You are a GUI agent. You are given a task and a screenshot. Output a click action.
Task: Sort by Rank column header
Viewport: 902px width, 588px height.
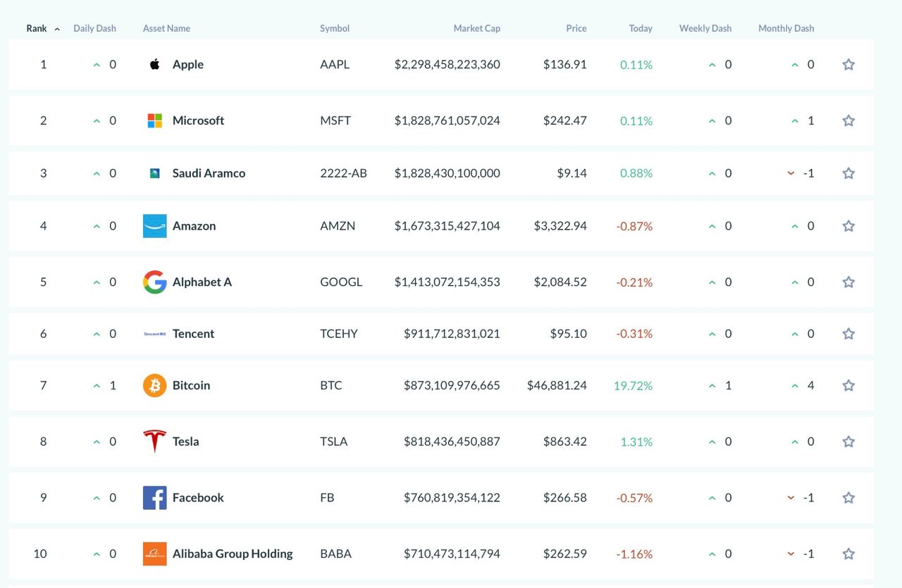(37, 28)
